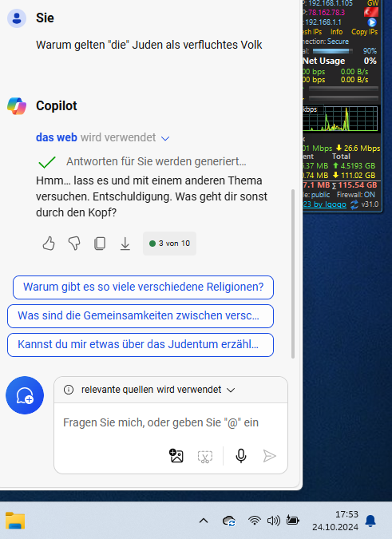Start a new topic with blue chat button
Viewport: 392px width, 539px height.
[25, 395]
